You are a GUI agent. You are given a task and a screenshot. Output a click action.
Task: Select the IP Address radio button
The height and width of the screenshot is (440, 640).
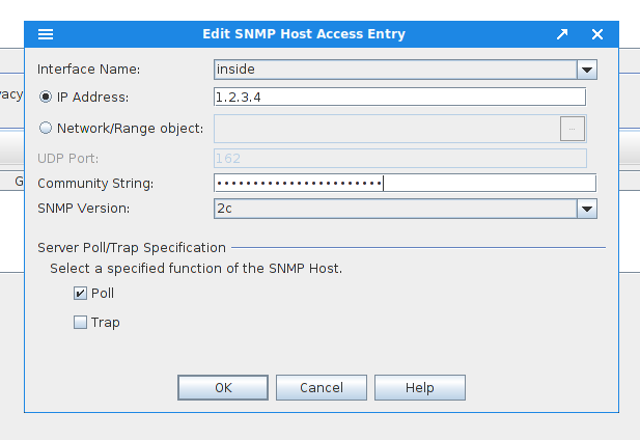click(x=45, y=97)
